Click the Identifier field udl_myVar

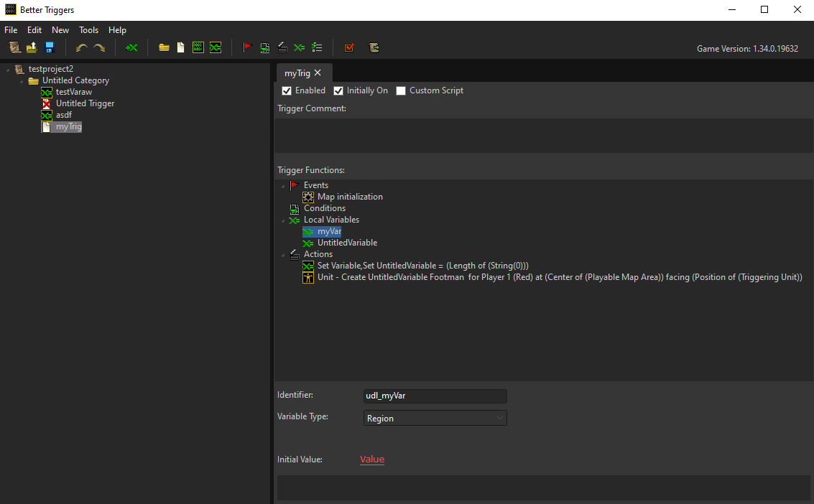435,396
